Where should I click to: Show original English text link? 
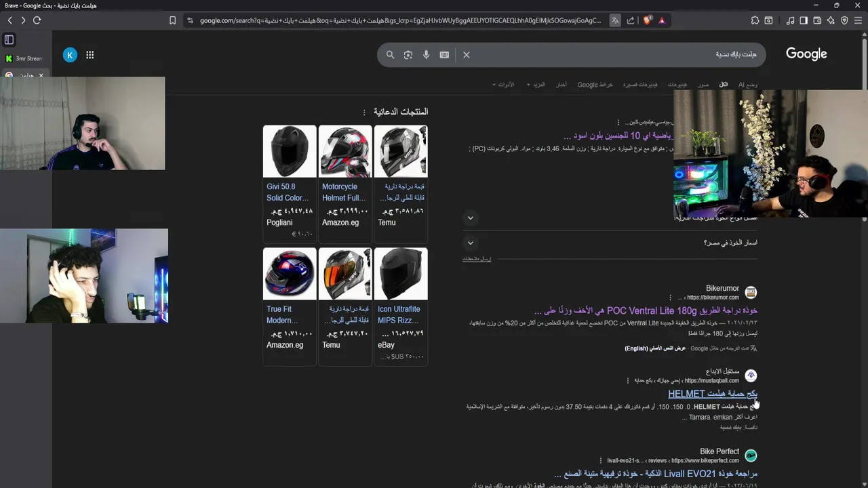655,348
